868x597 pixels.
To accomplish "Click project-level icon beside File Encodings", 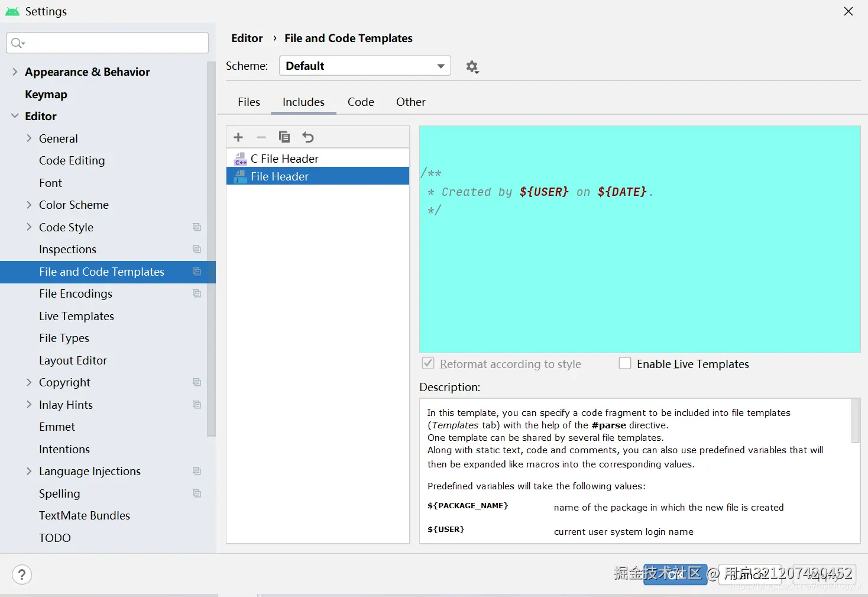I will point(197,293).
